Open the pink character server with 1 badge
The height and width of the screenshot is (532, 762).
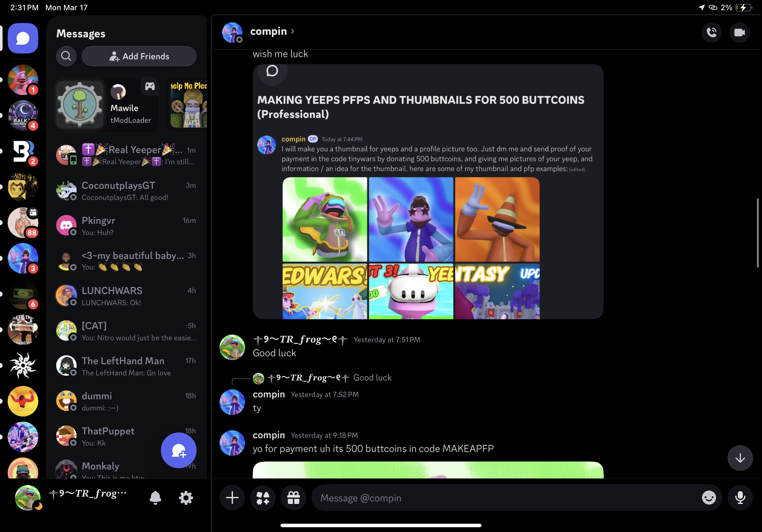[23, 80]
